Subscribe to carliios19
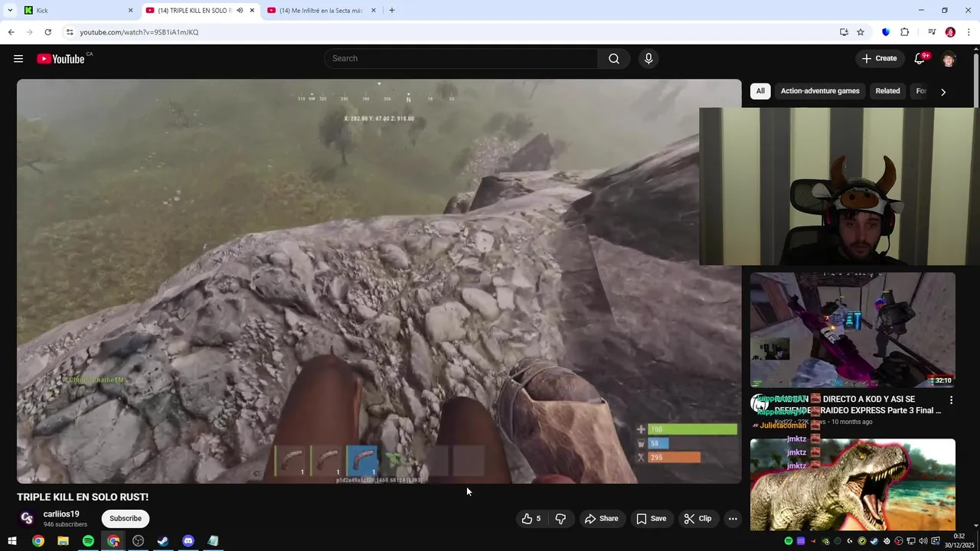This screenshot has width=980, height=551. (x=126, y=519)
